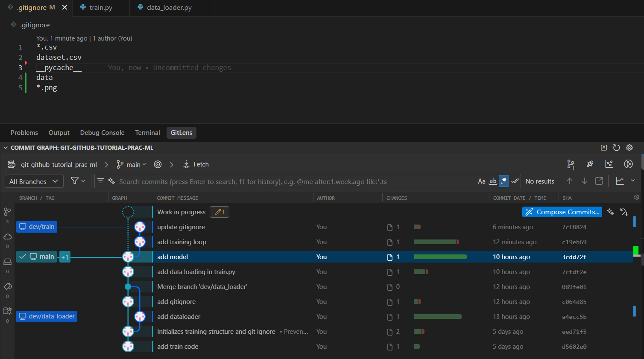Fetch from the remote repository

[196, 164]
